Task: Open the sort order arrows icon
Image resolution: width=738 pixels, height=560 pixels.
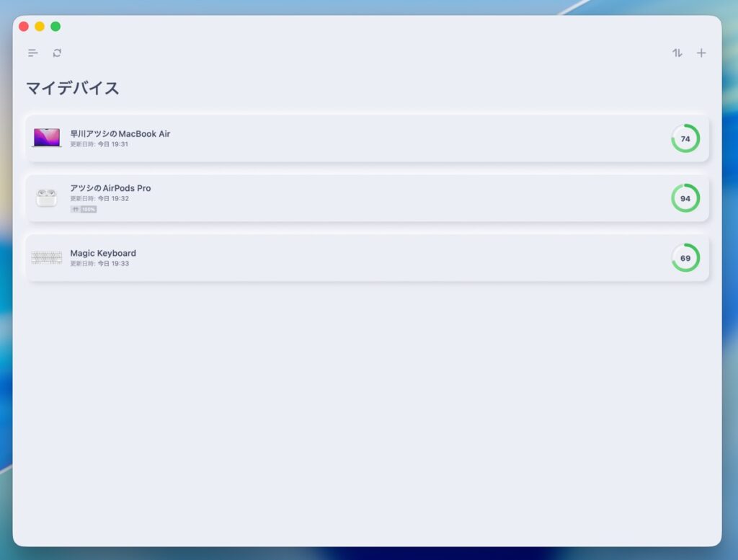Action: pyautogui.click(x=677, y=53)
